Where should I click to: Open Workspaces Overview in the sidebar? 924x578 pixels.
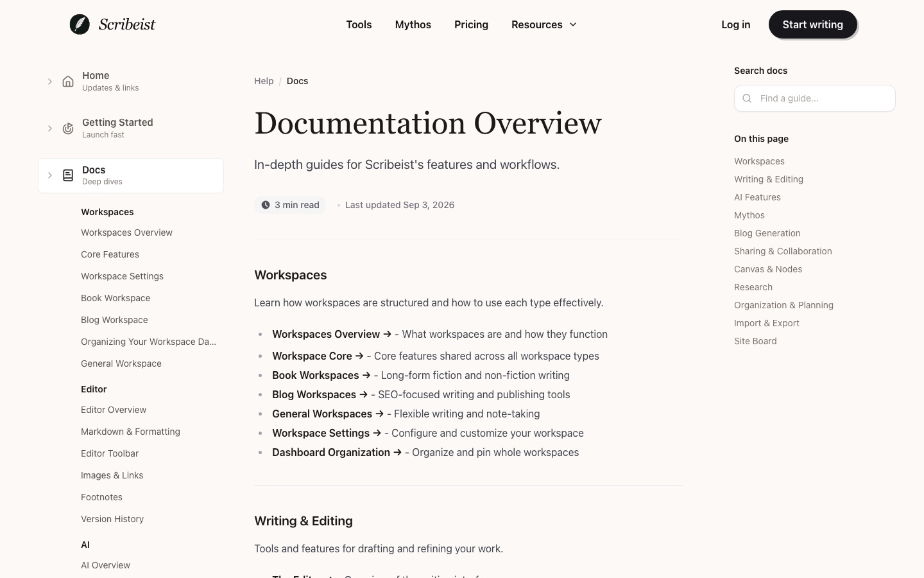126,232
